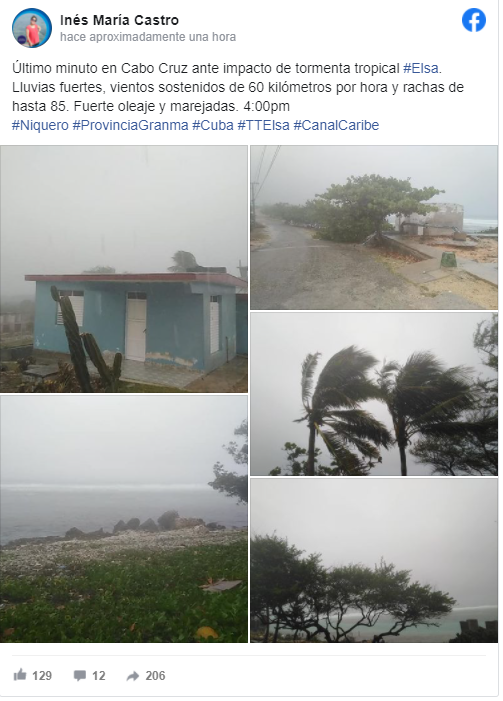Open the #Elsa hashtag
The height and width of the screenshot is (701, 503).
(421, 68)
